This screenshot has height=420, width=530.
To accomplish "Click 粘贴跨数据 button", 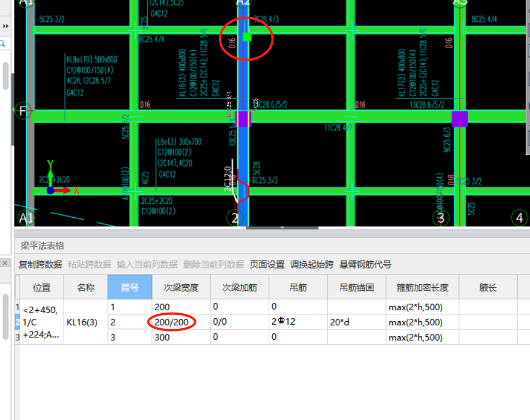I will [89, 264].
